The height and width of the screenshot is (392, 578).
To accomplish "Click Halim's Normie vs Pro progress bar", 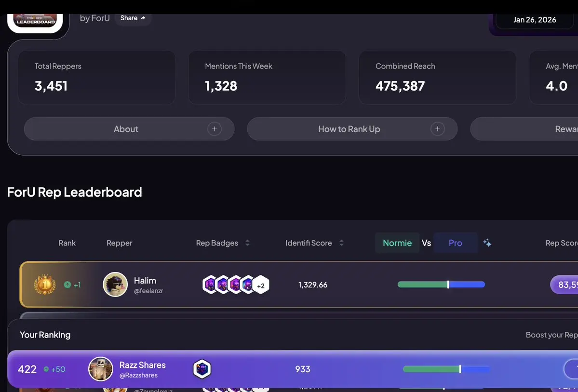I will point(441,284).
